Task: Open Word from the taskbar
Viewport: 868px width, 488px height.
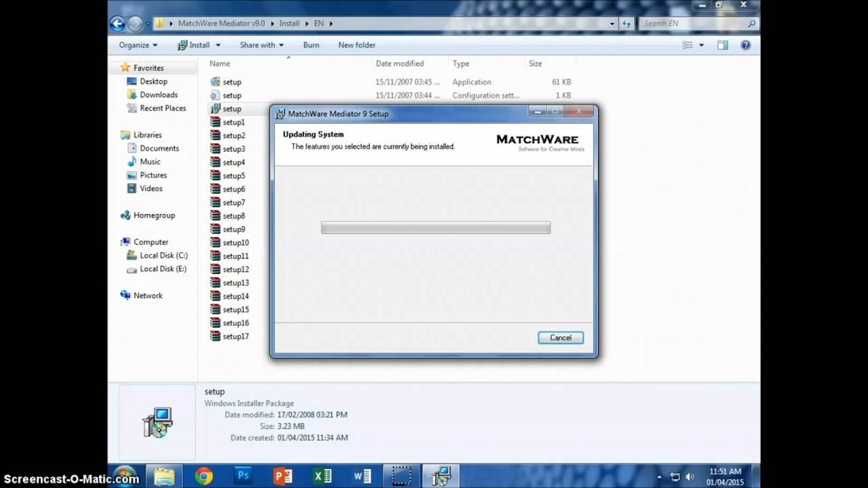Action: pyautogui.click(x=362, y=476)
